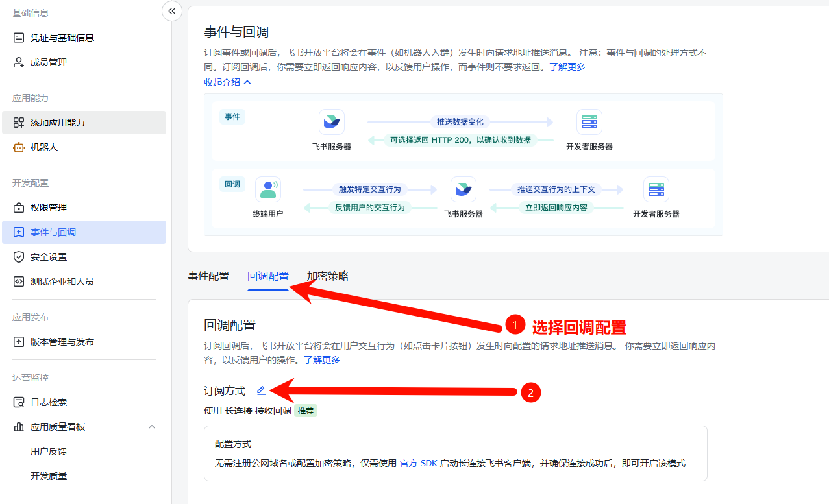Open 日志检索 via its search icon

[x=19, y=402]
